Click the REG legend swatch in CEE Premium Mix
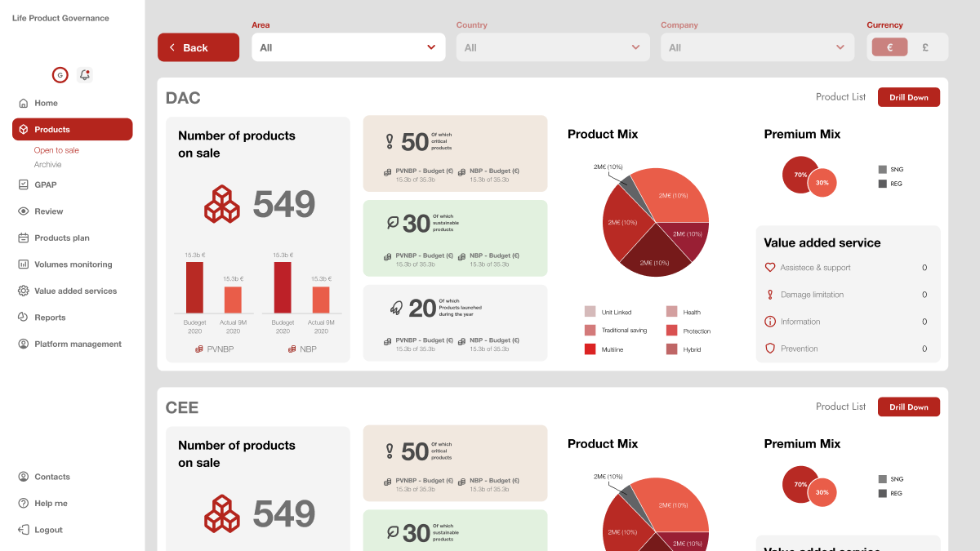Viewport: 980px width, 551px height. pyautogui.click(x=882, y=494)
